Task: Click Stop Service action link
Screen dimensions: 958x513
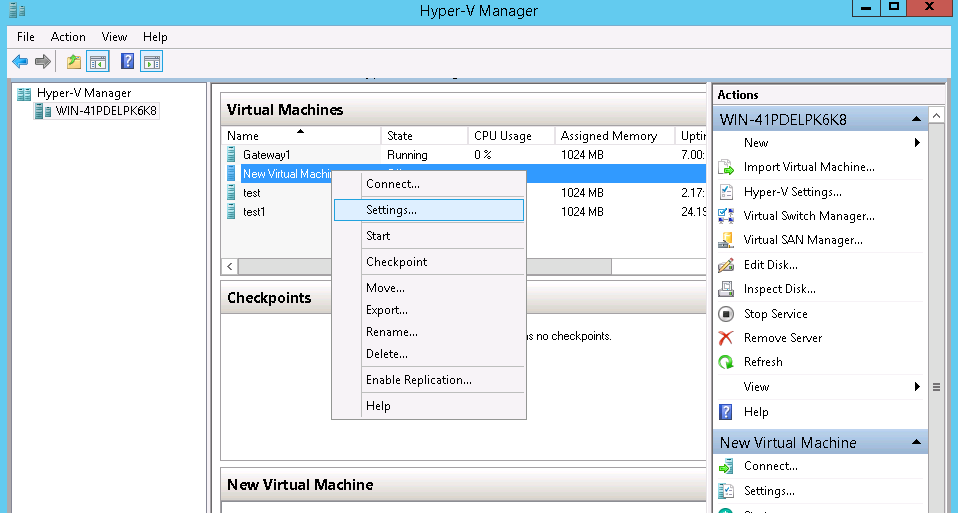Action: pyautogui.click(x=775, y=314)
